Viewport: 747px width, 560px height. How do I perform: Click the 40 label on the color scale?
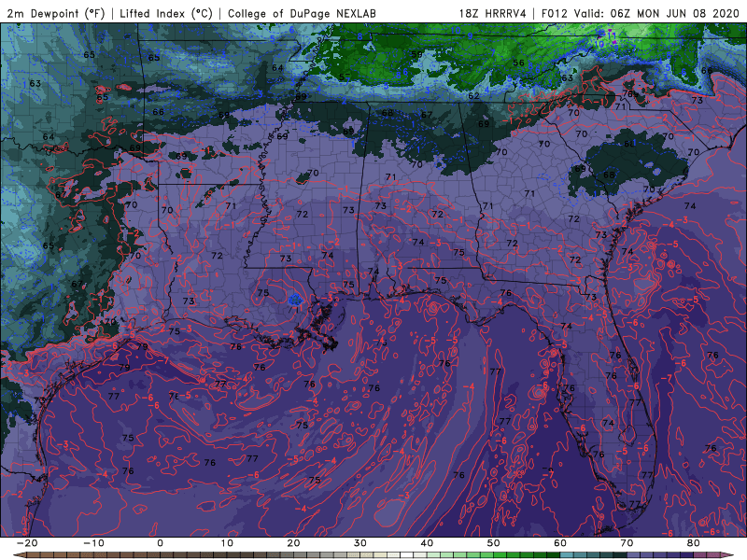click(x=427, y=543)
